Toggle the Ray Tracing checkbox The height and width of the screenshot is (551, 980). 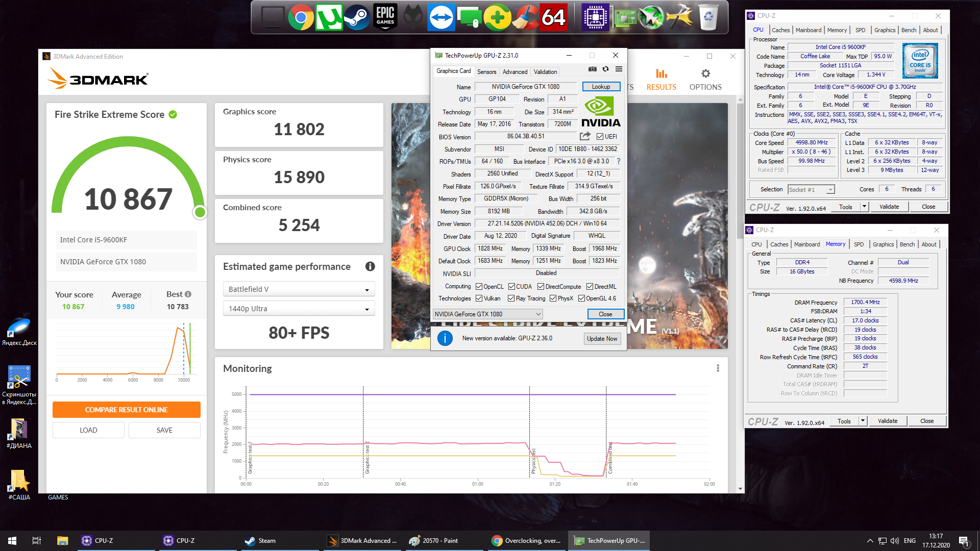click(x=511, y=298)
